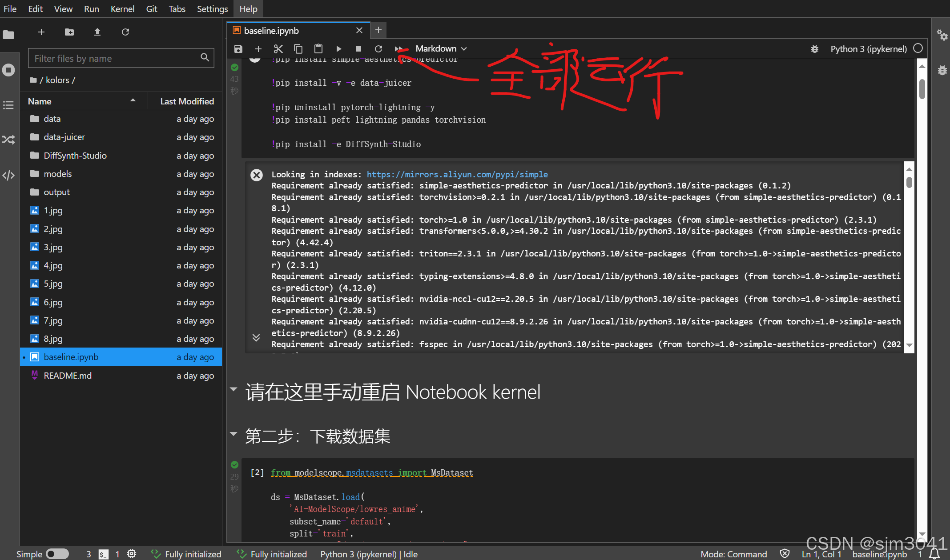This screenshot has width=950, height=560.
Task: Open the File Browser sidebar tab
Action: 8,35
